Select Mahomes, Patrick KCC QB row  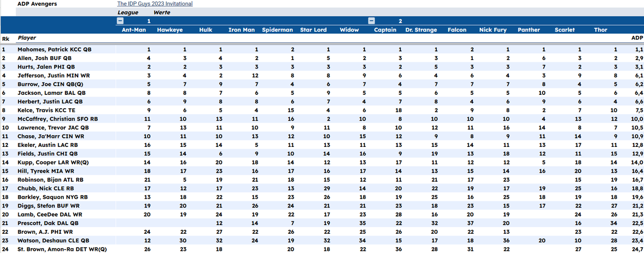point(322,49)
